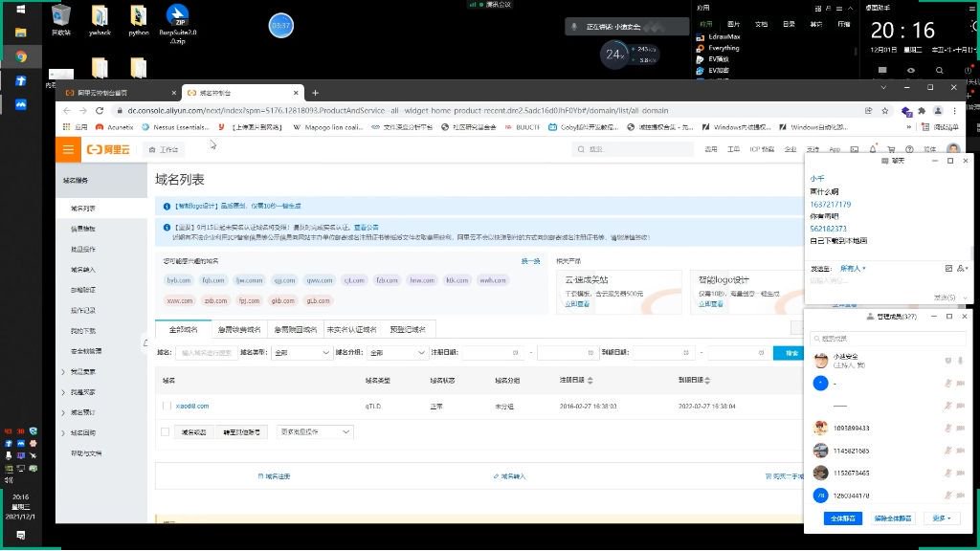980x551 pixels.
Task: Click the image icon in the chat window
Action: pyautogui.click(x=948, y=268)
